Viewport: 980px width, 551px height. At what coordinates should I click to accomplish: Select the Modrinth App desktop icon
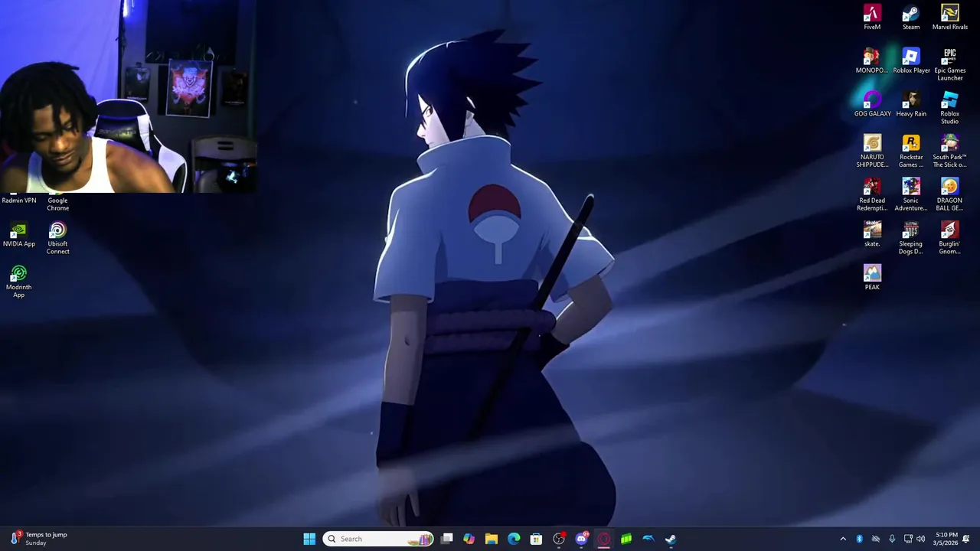coord(19,282)
